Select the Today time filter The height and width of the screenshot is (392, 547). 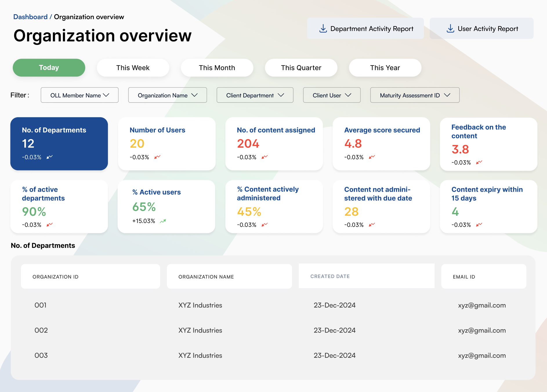click(49, 68)
